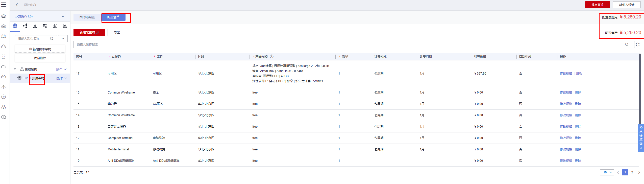Click 新建技术架构 button
Viewport: 644px width, 184px height.
coord(40,49)
